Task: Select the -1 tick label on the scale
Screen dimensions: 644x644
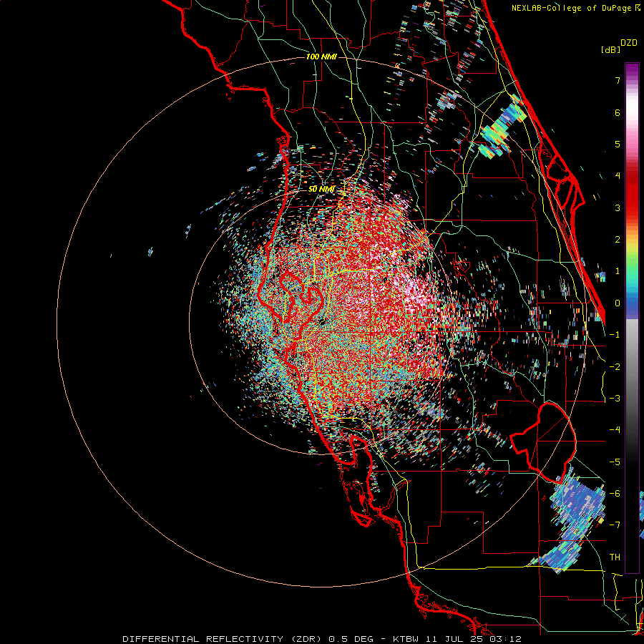Action: click(x=615, y=335)
